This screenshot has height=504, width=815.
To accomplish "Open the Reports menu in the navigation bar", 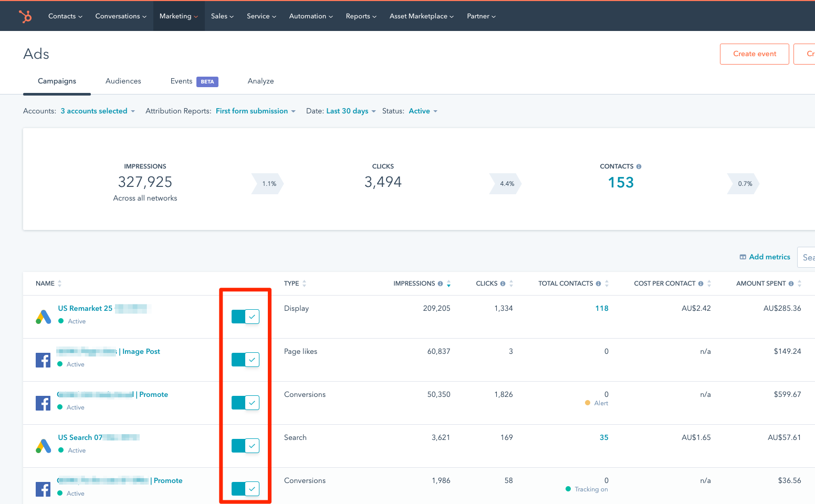I will coord(361,16).
